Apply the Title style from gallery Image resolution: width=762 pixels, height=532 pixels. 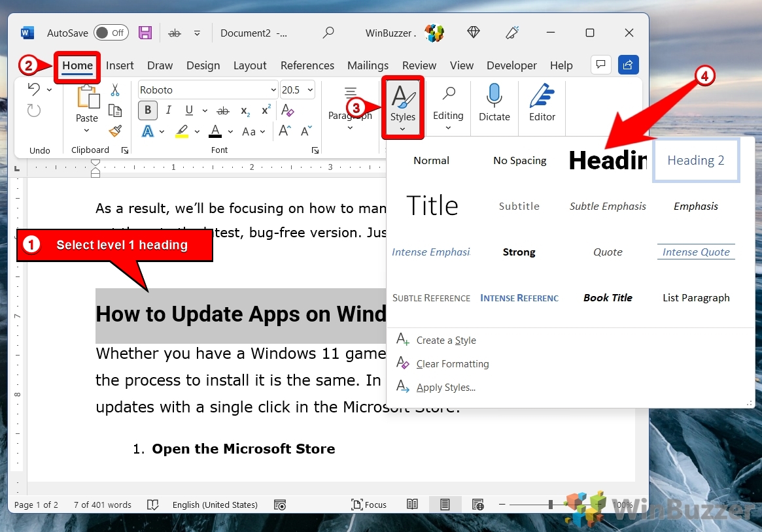pyautogui.click(x=432, y=206)
